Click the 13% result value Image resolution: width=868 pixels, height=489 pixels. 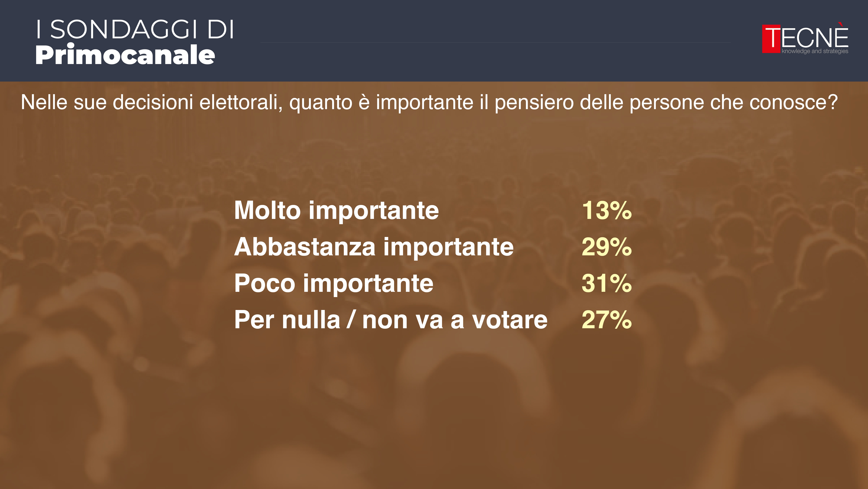pyautogui.click(x=606, y=210)
